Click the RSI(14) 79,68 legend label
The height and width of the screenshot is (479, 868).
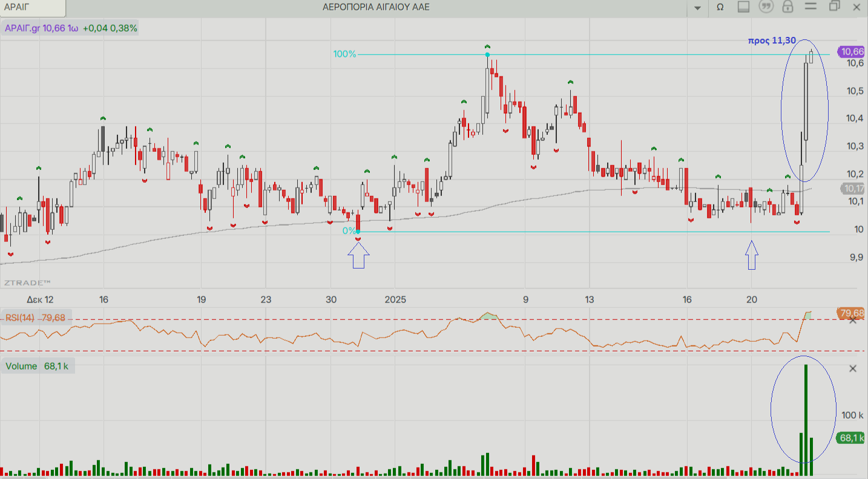[x=36, y=318]
